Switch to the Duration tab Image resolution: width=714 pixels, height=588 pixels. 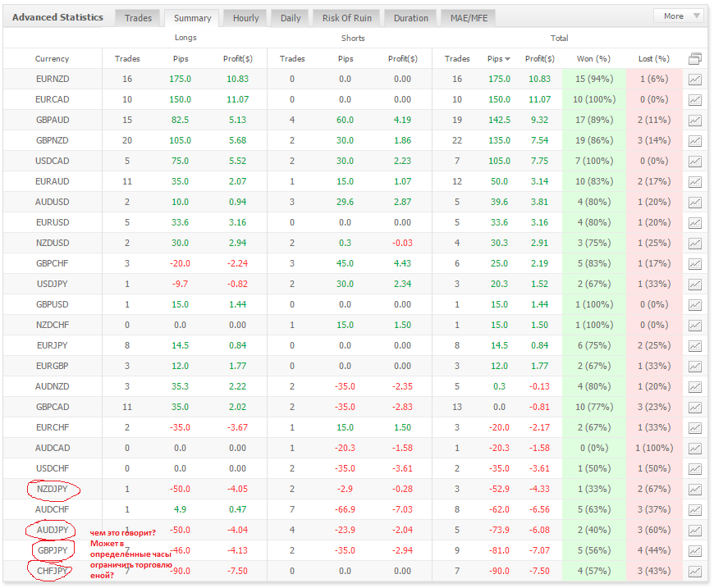point(410,18)
